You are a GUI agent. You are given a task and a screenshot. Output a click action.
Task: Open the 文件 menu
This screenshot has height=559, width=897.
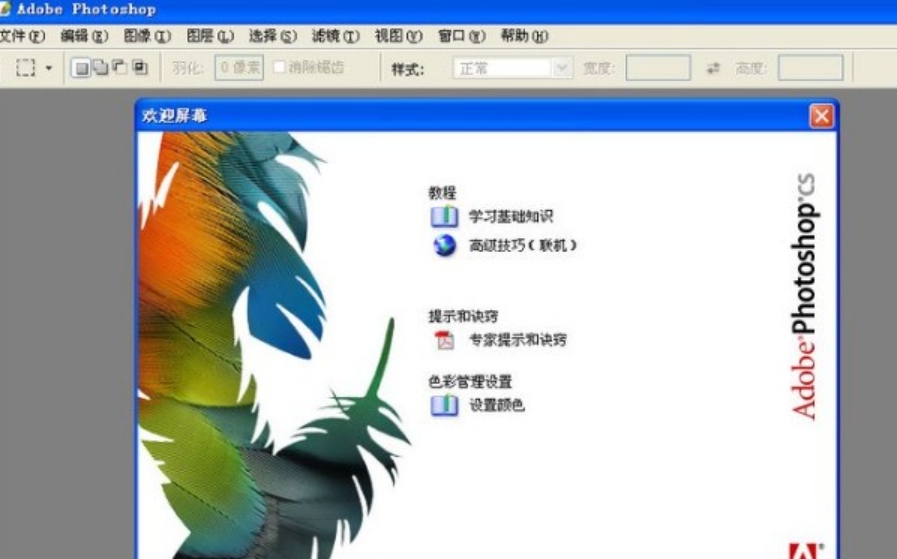point(22,36)
